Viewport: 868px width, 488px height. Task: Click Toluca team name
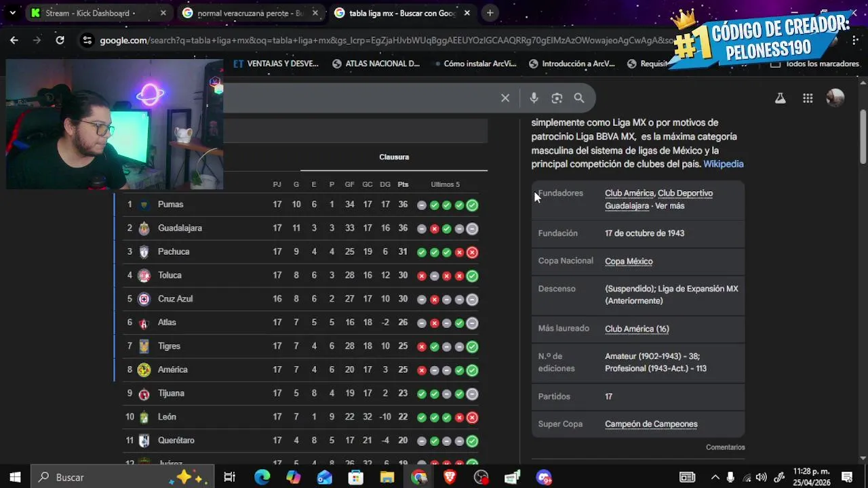point(170,275)
